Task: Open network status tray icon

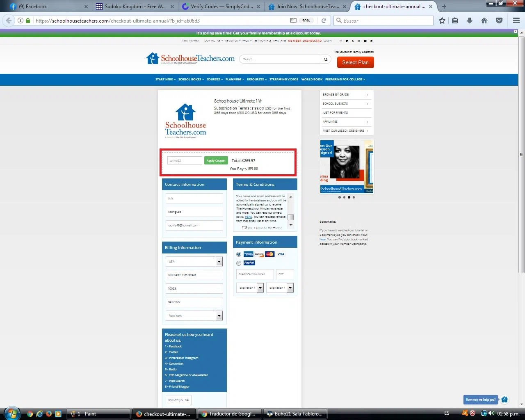Action: click(484, 413)
